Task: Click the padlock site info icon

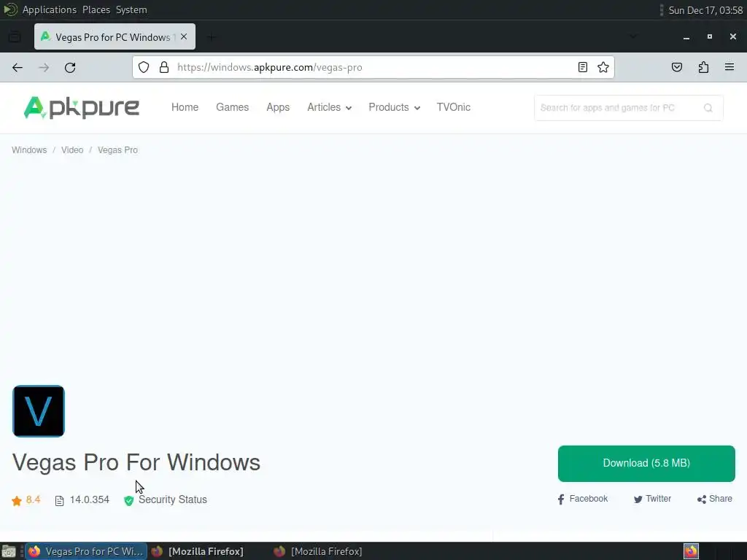Action: (x=164, y=67)
